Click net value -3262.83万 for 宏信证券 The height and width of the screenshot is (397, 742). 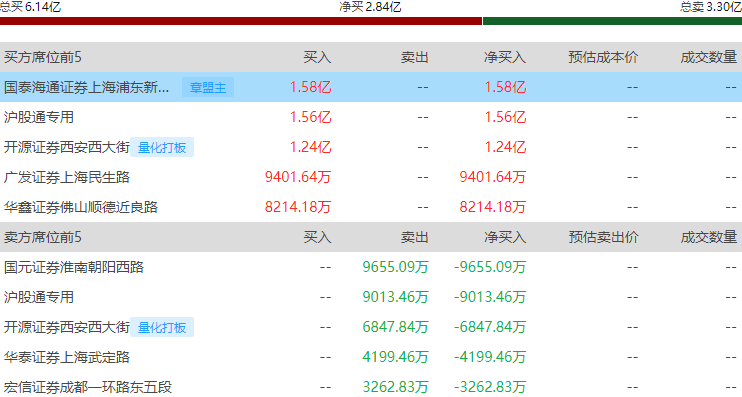click(x=490, y=387)
